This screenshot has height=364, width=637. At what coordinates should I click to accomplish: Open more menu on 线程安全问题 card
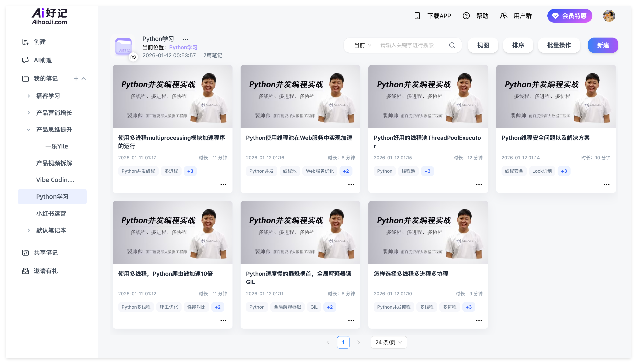pos(606,185)
